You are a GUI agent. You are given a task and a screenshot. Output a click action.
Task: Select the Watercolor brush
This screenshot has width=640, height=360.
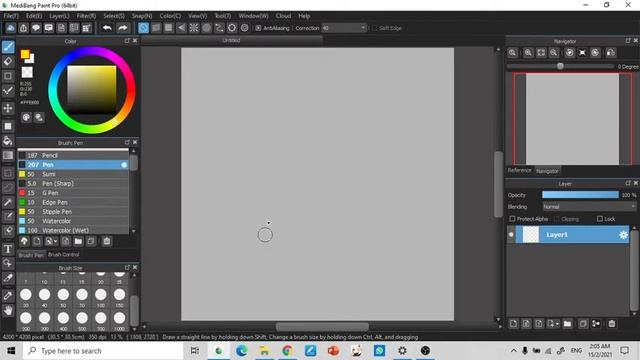pyautogui.click(x=73, y=221)
